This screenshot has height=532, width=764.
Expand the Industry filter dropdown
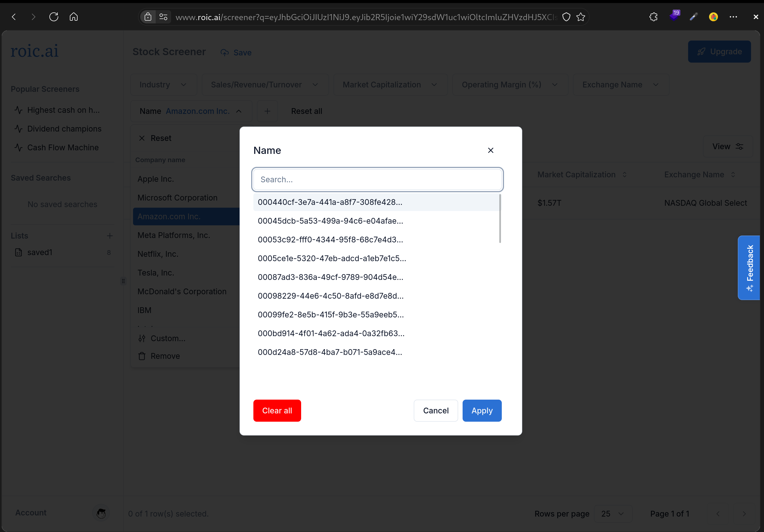(x=163, y=85)
